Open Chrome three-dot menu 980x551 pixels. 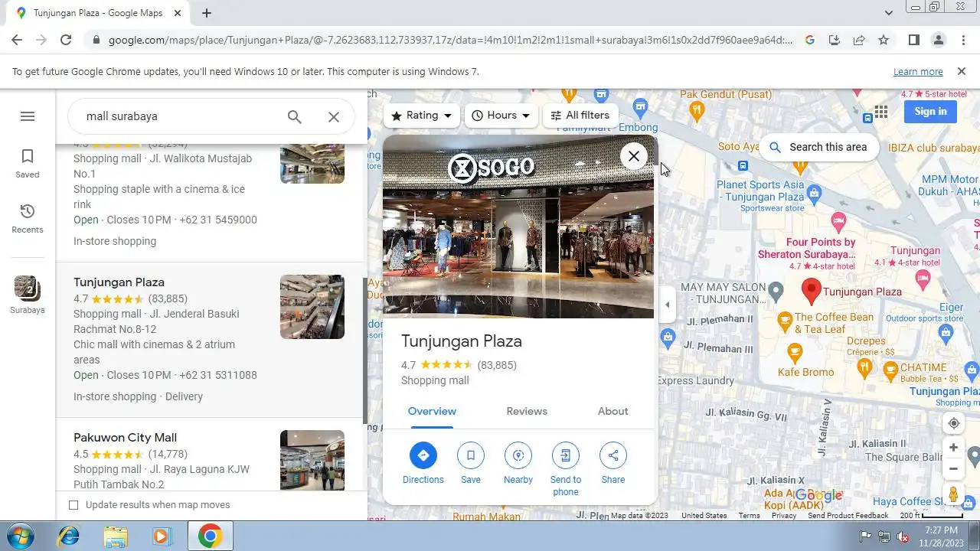click(x=963, y=40)
